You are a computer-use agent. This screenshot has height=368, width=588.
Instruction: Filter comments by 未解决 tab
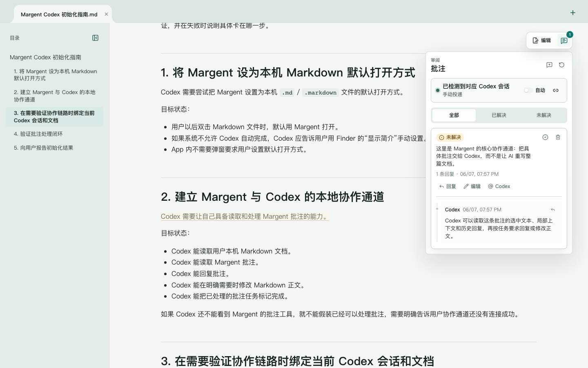click(x=544, y=115)
